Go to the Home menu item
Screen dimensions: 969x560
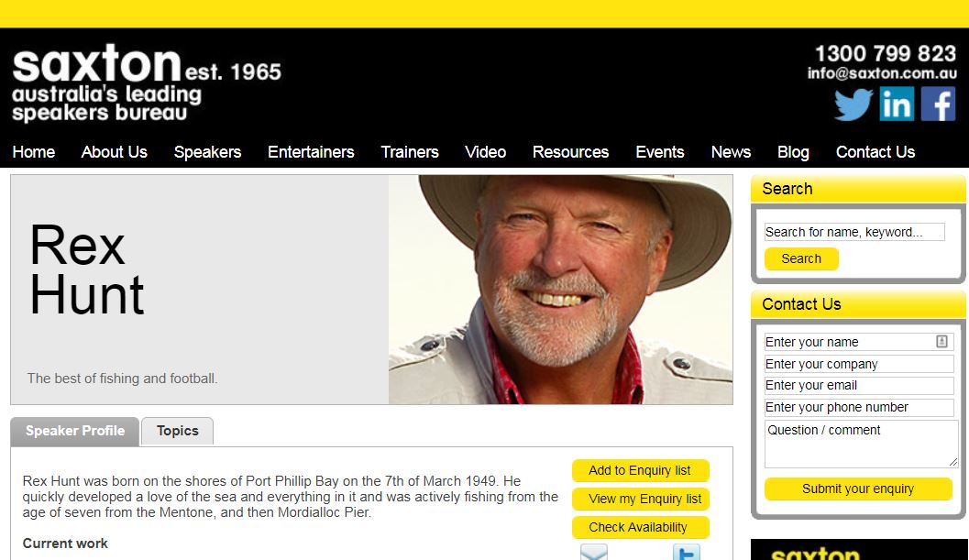click(x=33, y=152)
